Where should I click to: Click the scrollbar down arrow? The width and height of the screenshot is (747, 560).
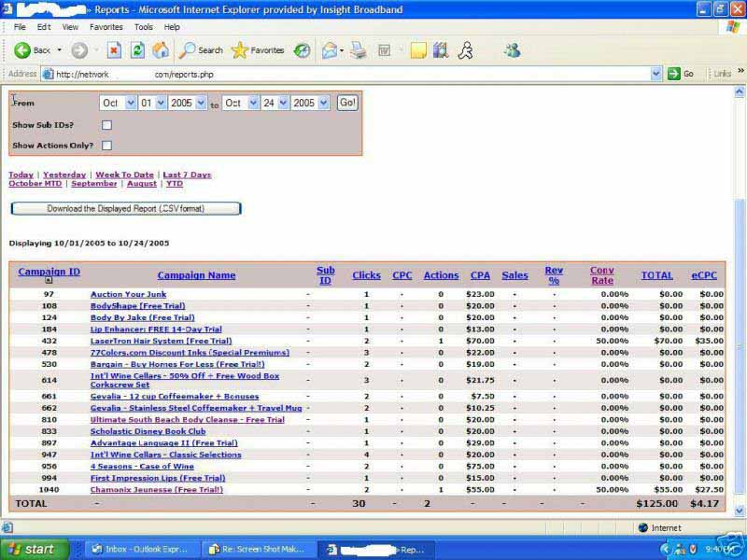[739, 511]
